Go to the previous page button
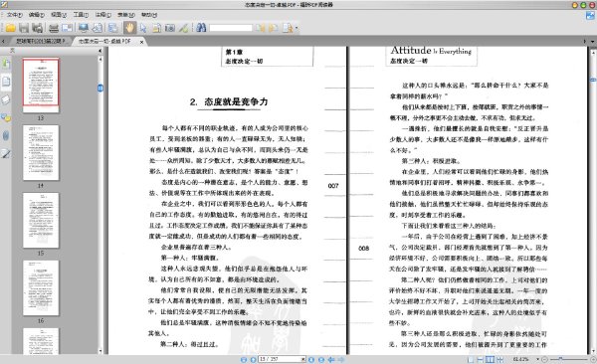597x364 pixels. click(x=253, y=359)
